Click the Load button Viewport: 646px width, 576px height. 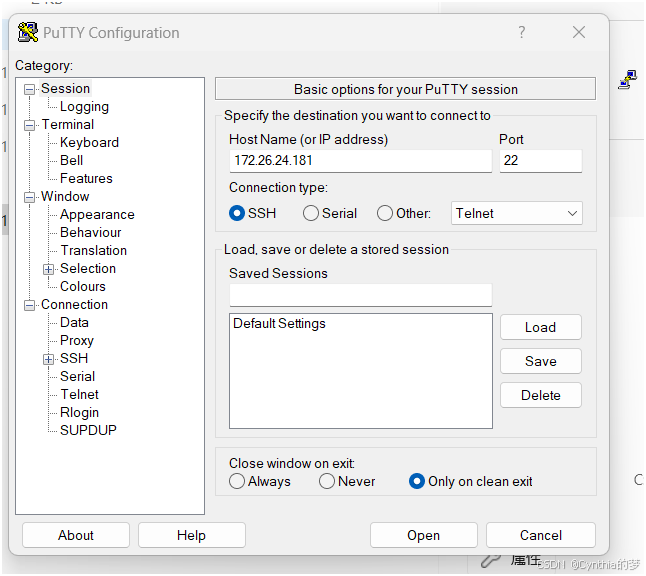click(541, 328)
